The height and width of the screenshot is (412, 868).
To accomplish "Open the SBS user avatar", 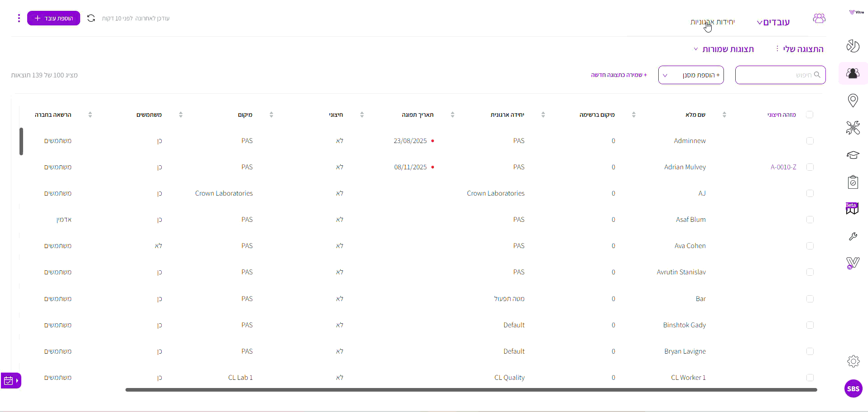I will [x=853, y=388].
